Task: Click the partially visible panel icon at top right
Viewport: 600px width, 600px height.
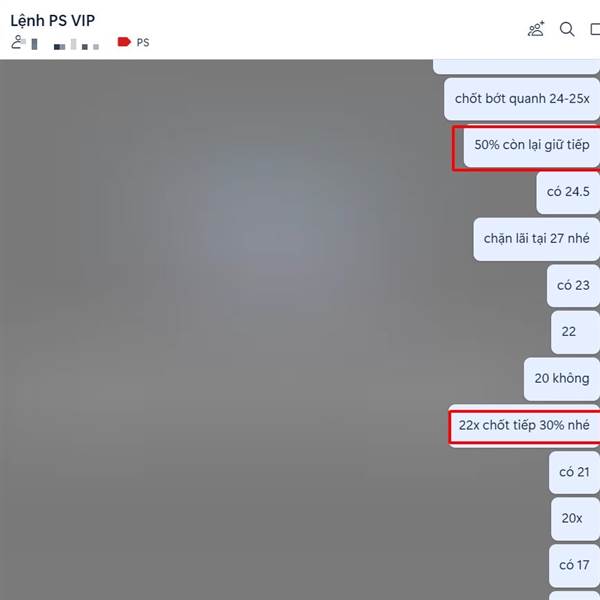Action: pos(595,29)
